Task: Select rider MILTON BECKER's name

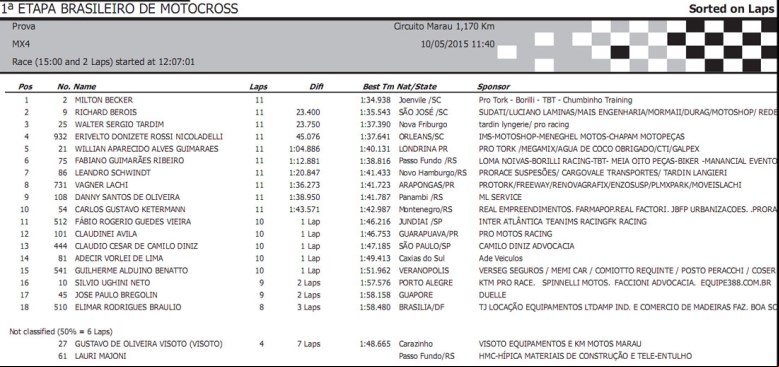Action: tap(104, 100)
